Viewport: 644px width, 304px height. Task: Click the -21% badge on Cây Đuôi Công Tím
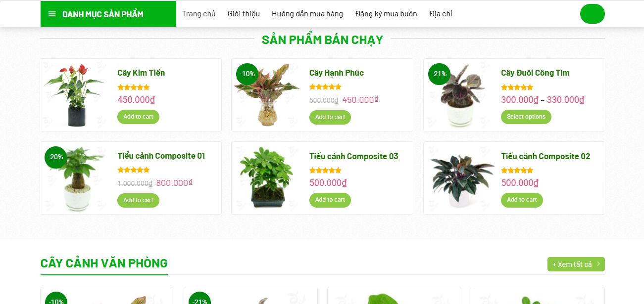(x=439, y=74)
